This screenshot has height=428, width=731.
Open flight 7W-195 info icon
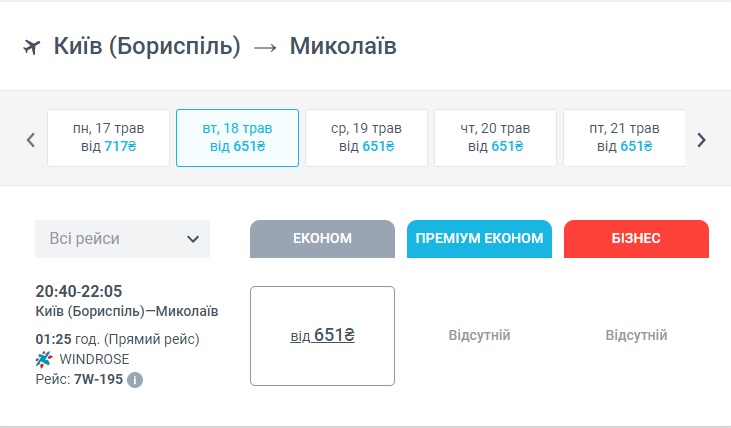coord(135,380)
